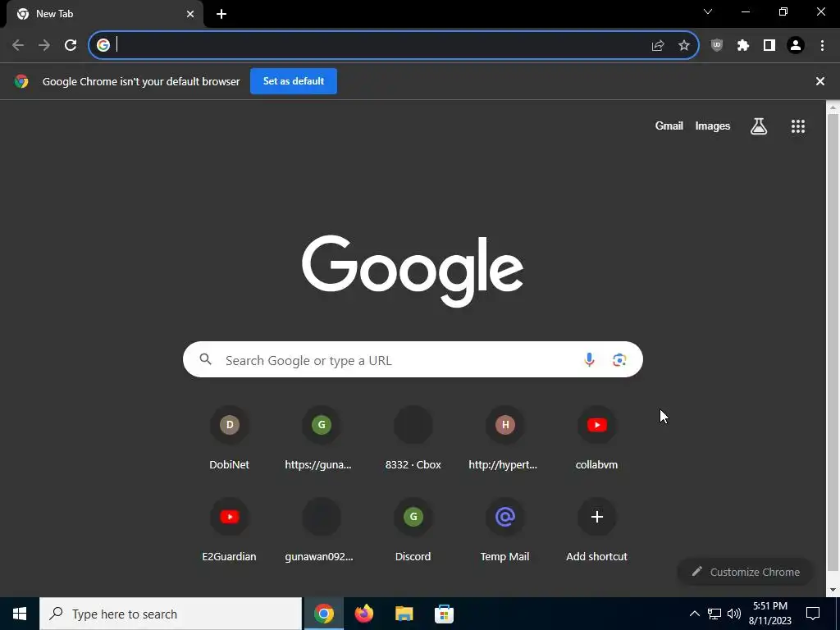Open Chrome's three-dot menu
Viewport: 840px width, 630px height.
(x=822, y=46)
